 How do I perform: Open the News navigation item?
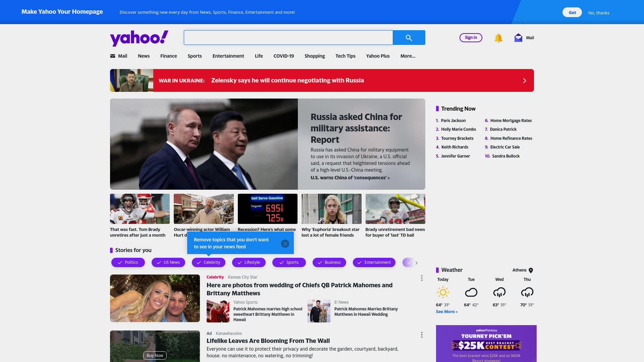144,56
